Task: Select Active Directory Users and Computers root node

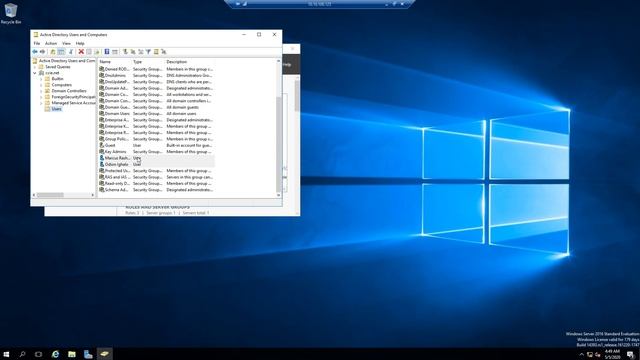Action: [67, 60]
